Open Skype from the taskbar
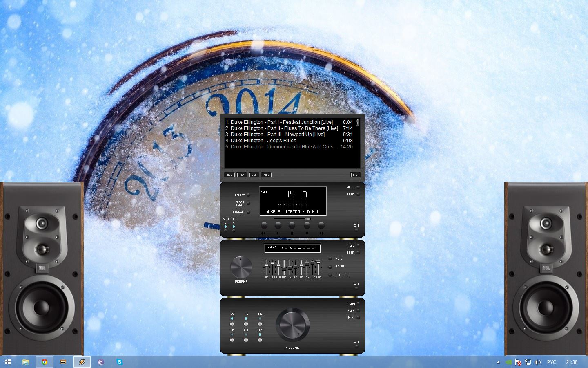The image size is (588, 368). pos(119,362)
